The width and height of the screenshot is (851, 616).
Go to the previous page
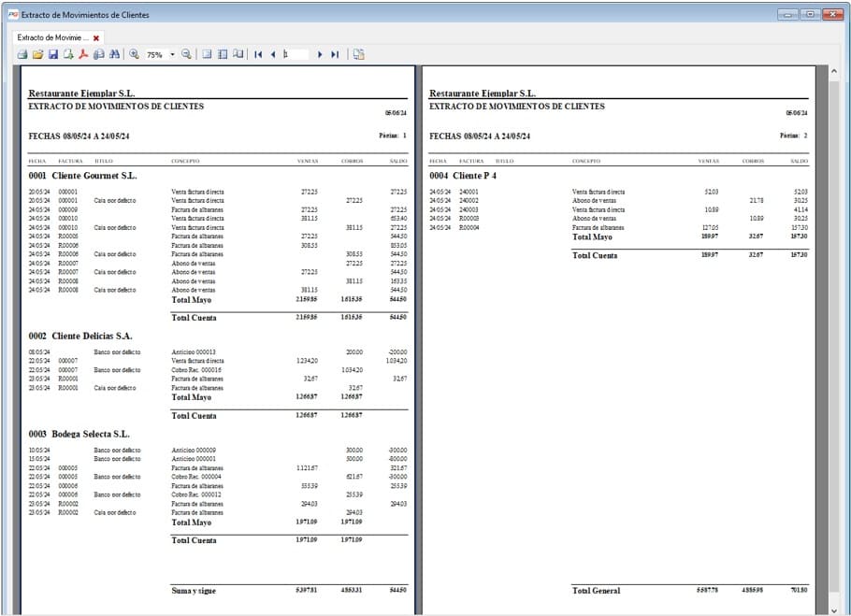click(273, 54)
